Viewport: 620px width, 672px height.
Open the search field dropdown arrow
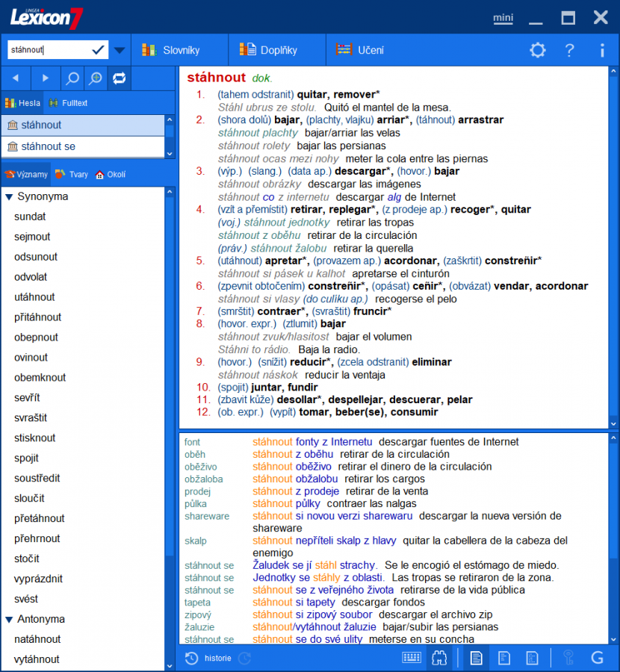coord(118,49)
